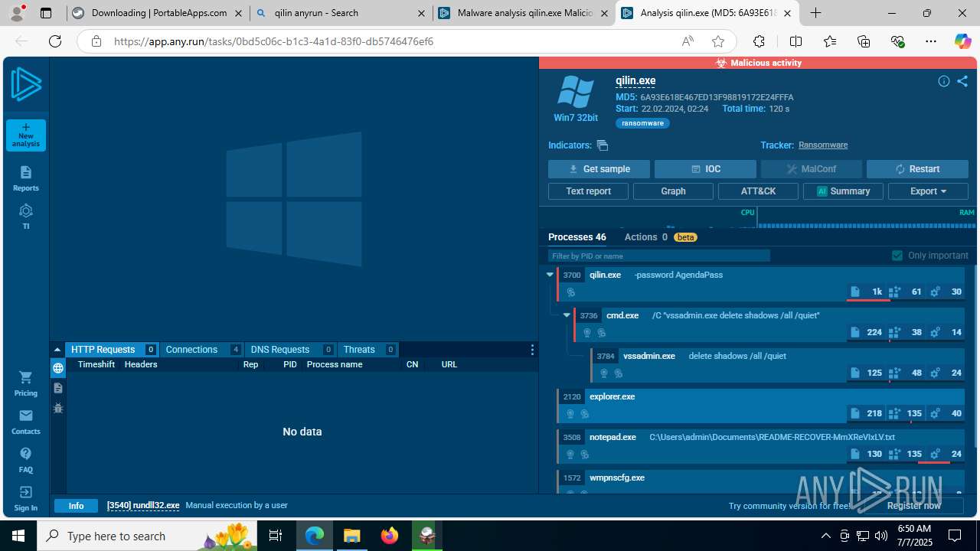Click the Filter by PID or name field
The image size is (980, 551).
(658, 256)
